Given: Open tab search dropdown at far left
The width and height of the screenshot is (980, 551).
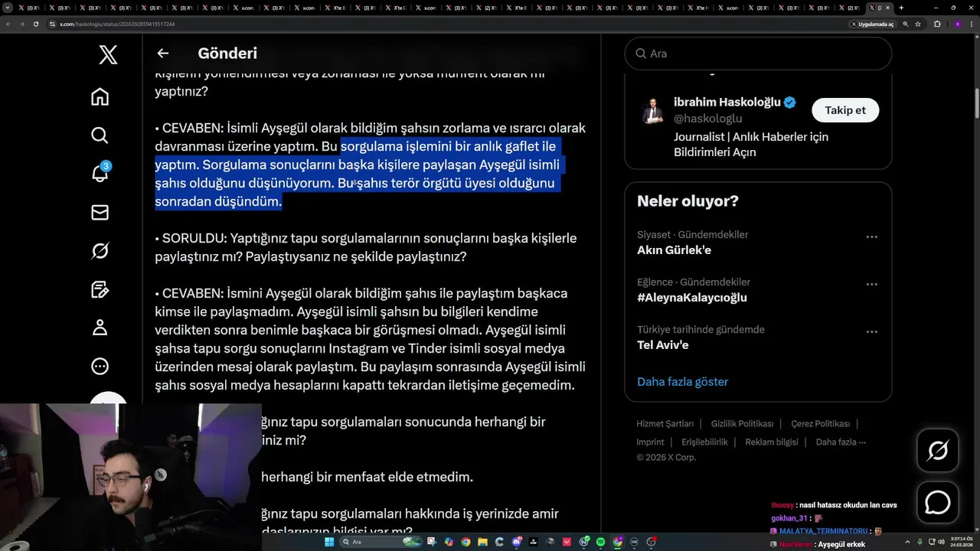Looking at the screenshot, I should coord(8,8).
